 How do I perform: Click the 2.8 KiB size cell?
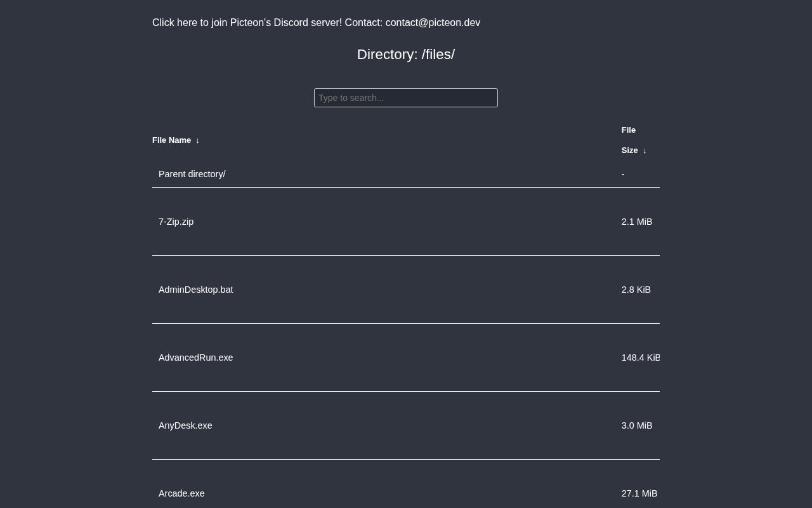tap(636, 290)
